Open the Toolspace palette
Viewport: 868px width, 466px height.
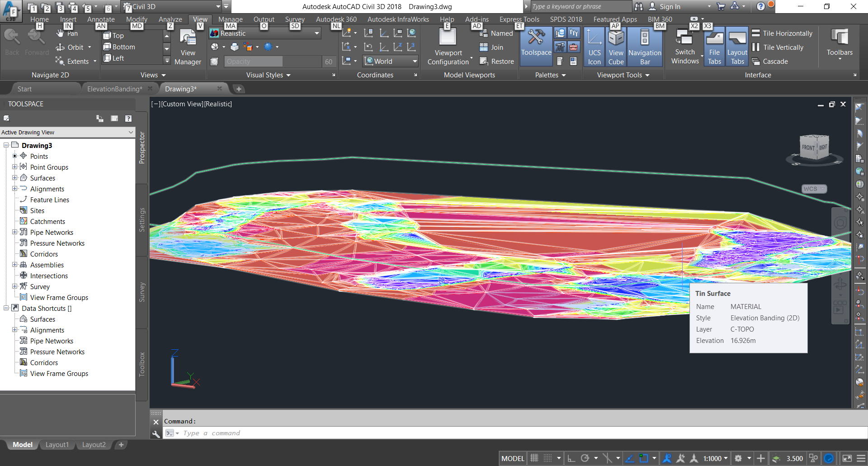536,45
